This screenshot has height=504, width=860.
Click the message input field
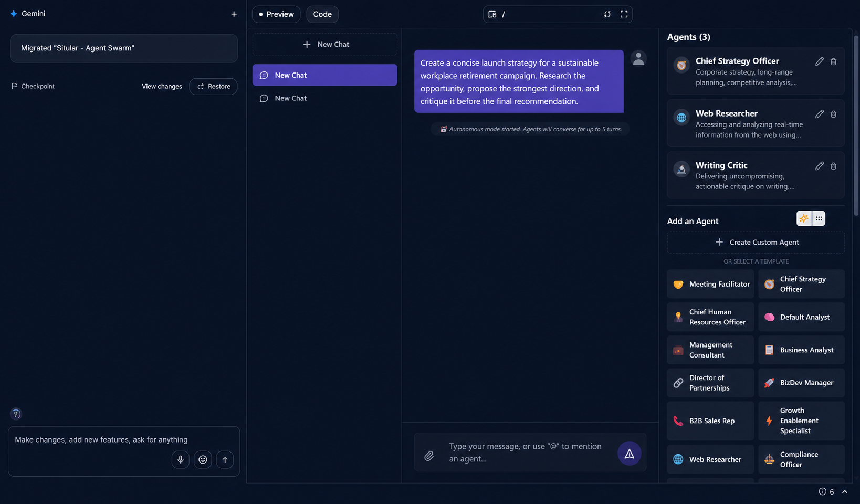[x=527, y=453]
